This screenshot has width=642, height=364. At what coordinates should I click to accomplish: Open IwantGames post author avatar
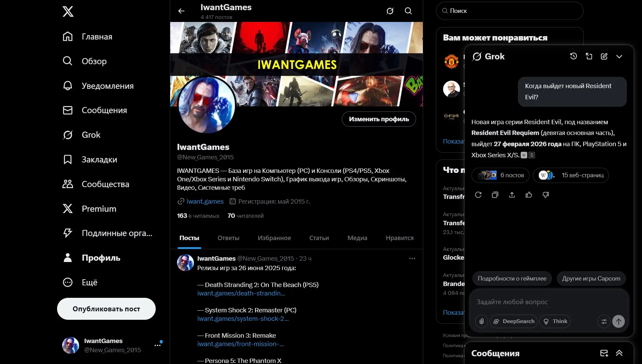point(185,263)
